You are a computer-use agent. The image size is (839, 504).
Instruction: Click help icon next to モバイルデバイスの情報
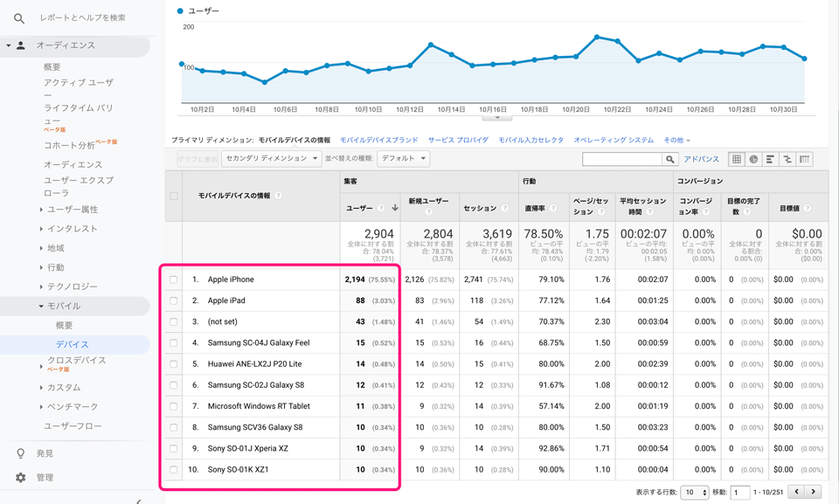tap(278, 196)
